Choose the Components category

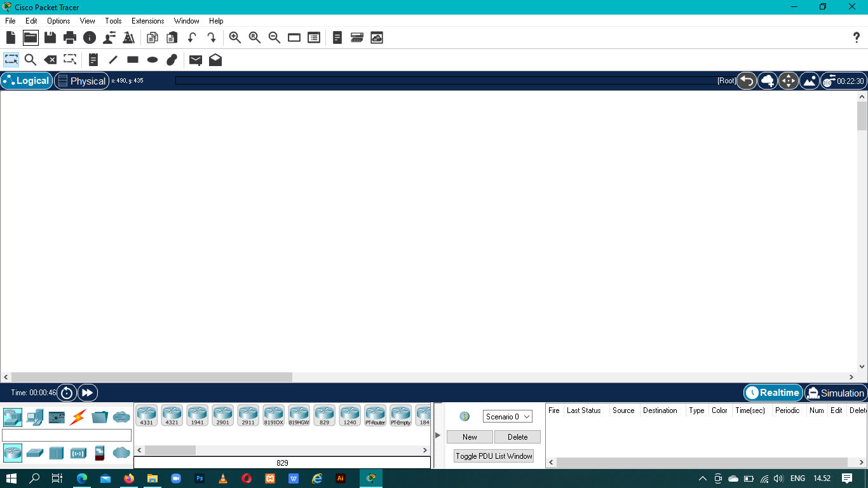click(57, 417)
